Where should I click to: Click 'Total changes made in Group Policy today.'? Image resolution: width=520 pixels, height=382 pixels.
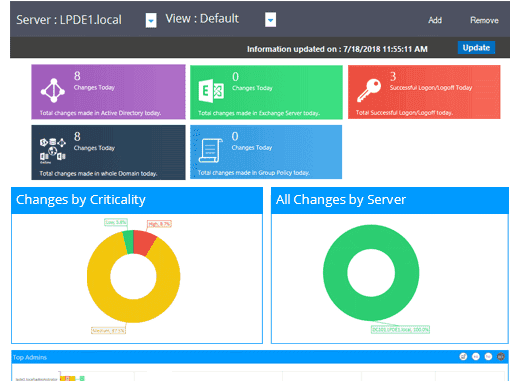point(254,173)
